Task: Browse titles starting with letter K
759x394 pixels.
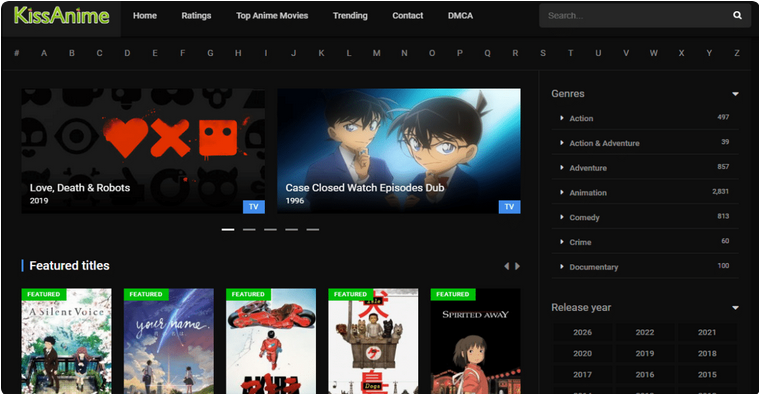Action: point(321,53)
